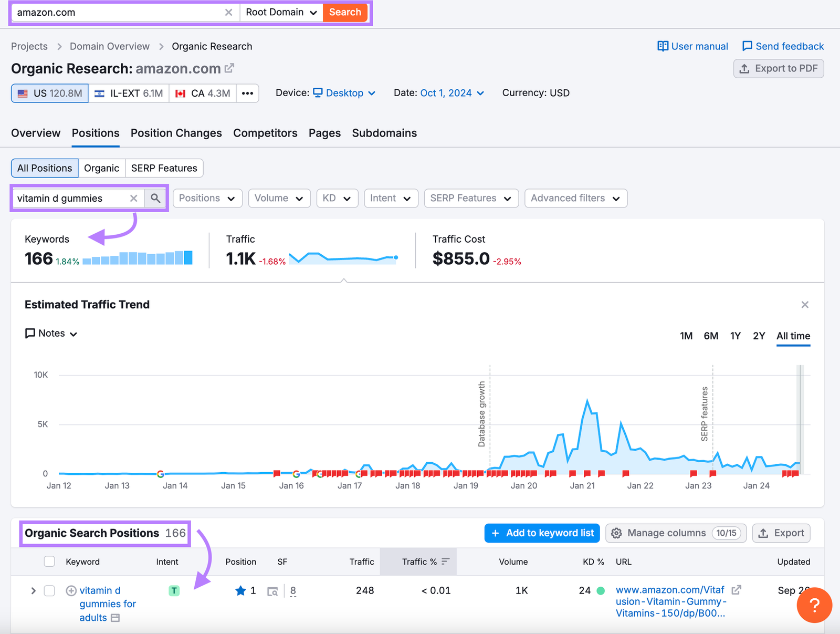Open the User manual
This screenshot has height=634, width=840.
[699, 46]
